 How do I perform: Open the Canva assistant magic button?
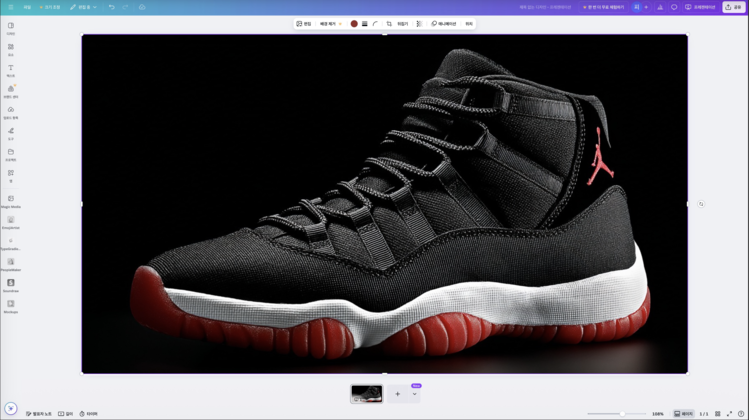11,409
